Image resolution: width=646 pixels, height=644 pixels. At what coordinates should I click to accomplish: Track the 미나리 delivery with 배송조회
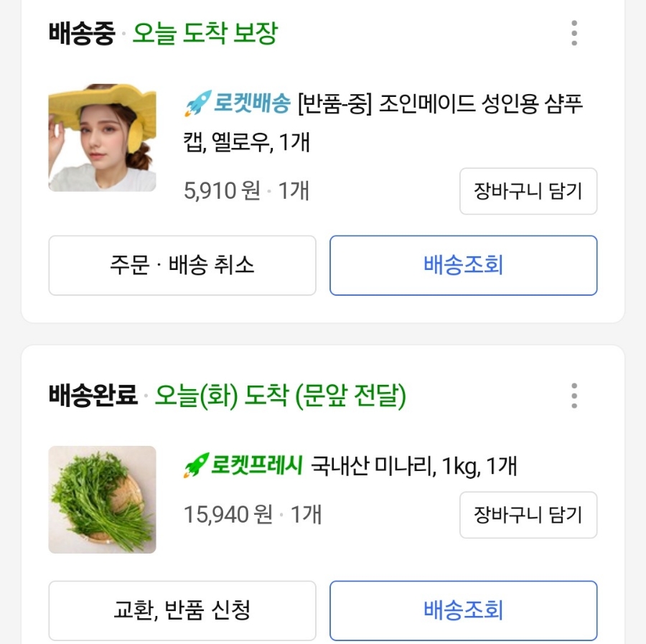tap(463, 611)
